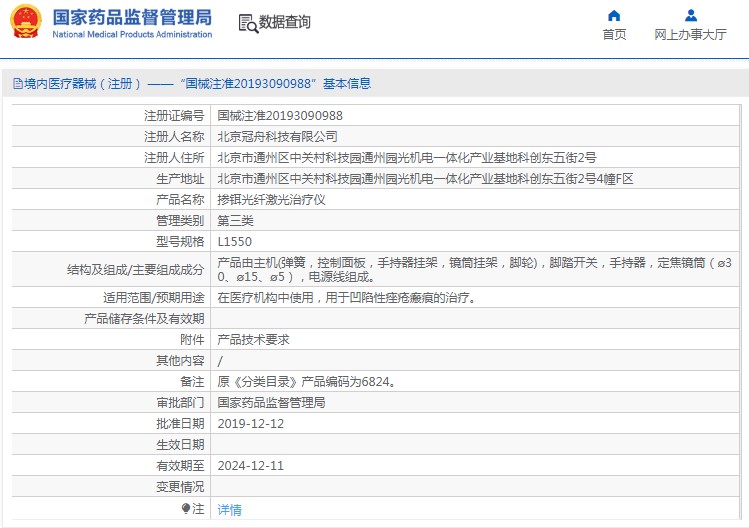749x528 pixels.
Task: Click the 变更情况 row label
Action: pyautogui.click(x=180, y=487)
